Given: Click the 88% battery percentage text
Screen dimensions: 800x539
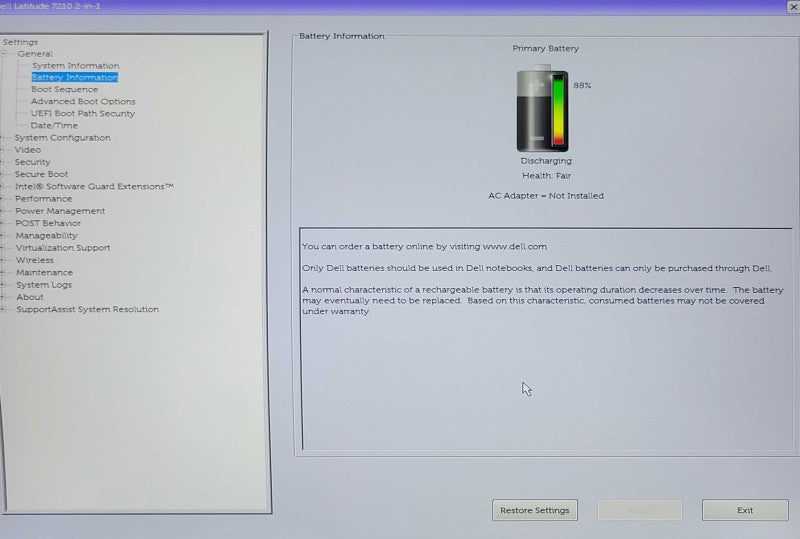Looking at the screenshot, I should click(582, 86).
